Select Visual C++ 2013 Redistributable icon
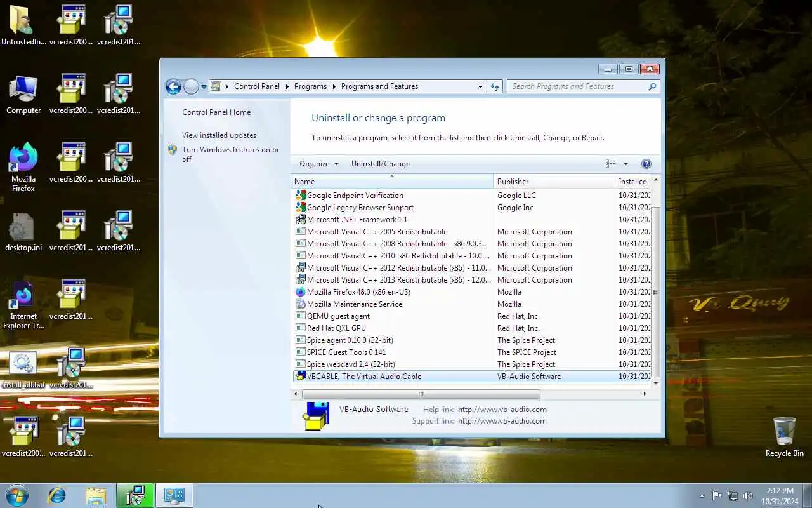 [x=301, y=280]
